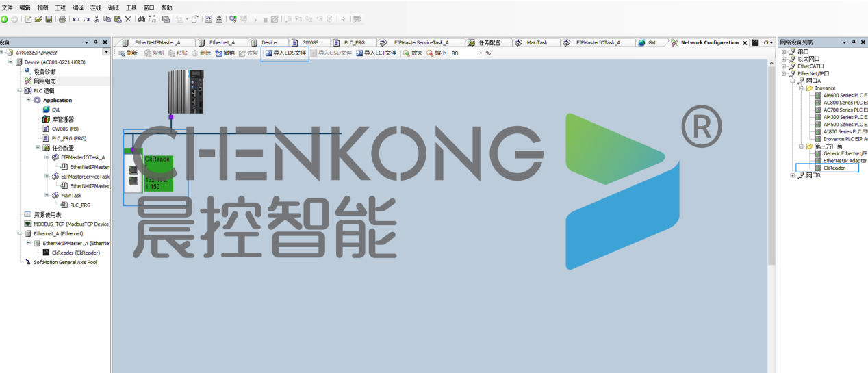
Task: Click the open project folder icon
Action: pos(38,19)
